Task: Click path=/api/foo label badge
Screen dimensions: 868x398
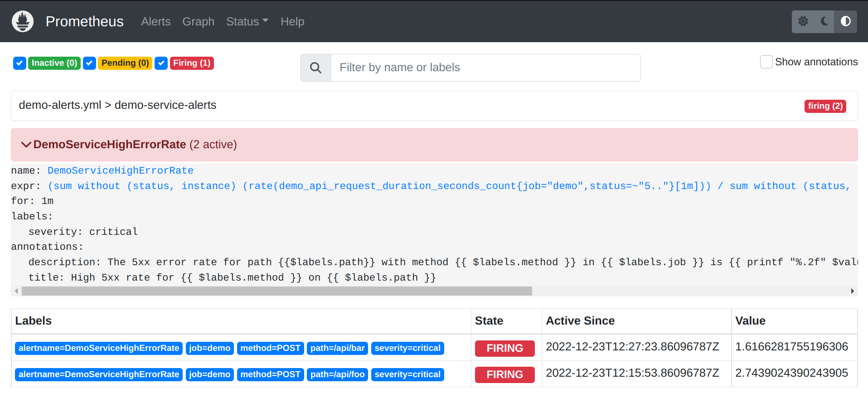Action: (338, 374)
